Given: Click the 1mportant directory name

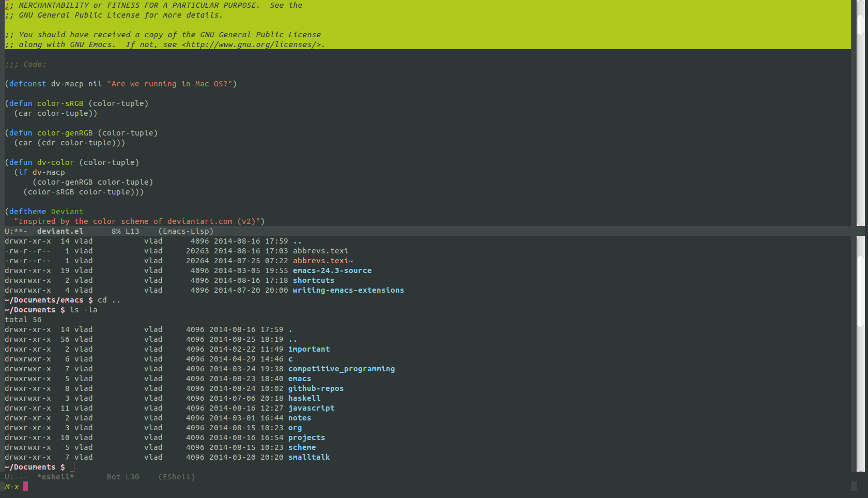Looking at the screenshot, I should pyautogui.click(x=309, y=349).
